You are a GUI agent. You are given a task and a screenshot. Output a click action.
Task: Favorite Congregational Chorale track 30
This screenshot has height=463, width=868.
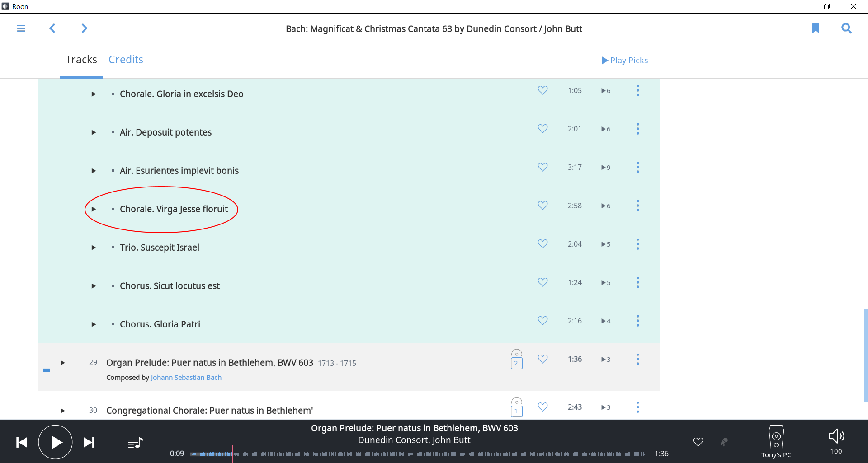[543, 407]
